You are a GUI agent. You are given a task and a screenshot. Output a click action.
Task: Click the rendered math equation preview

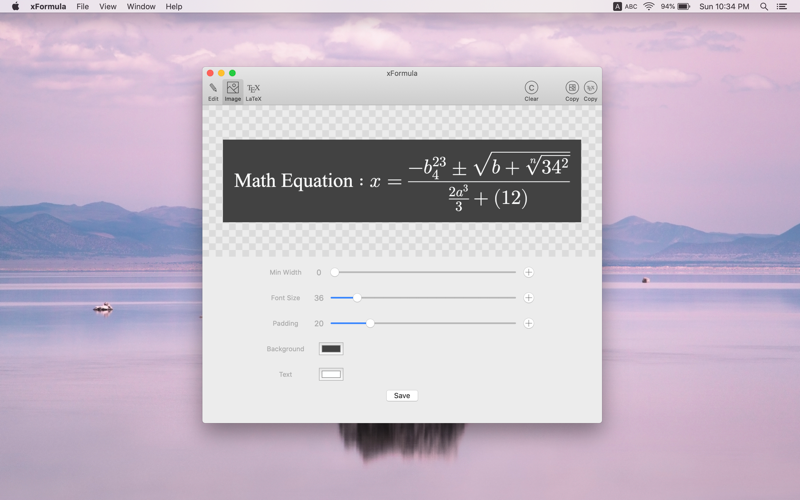click(402, 181)
